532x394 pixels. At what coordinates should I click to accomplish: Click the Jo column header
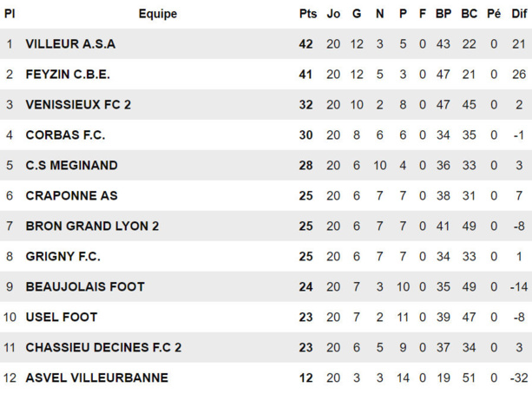click(334, 14)
